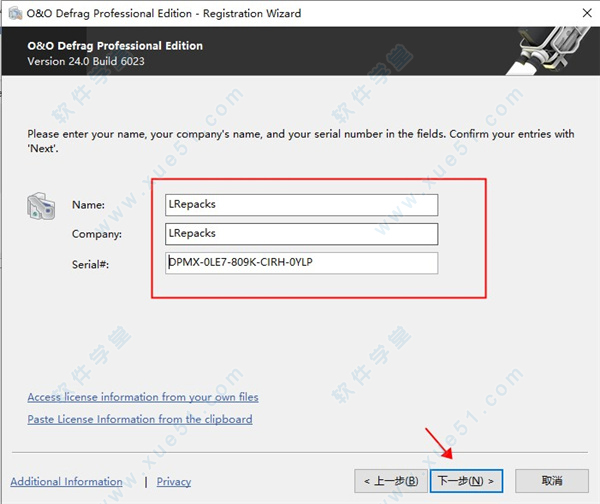Screen dimensions: 600x504
Task: Cancel the wizard with the 取消 button
Action: click(552, 481)
